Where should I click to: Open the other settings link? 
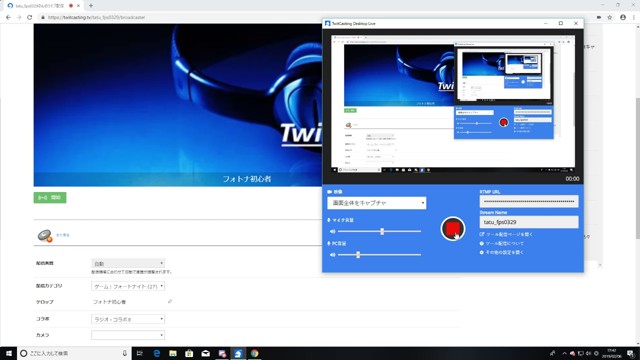click(502, 252)
